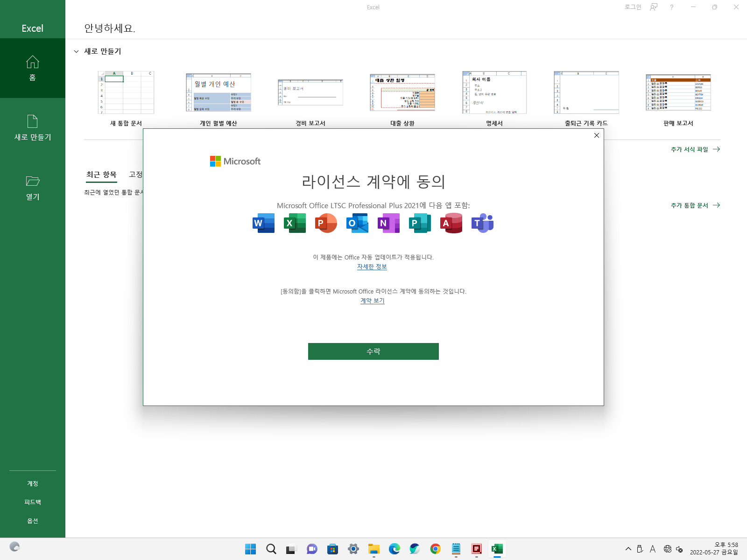Go to the 홈 sidebar item
Image resolution: width=747 pixels, height=560 pixels.
pyautogui.click(x=33, y=68)
